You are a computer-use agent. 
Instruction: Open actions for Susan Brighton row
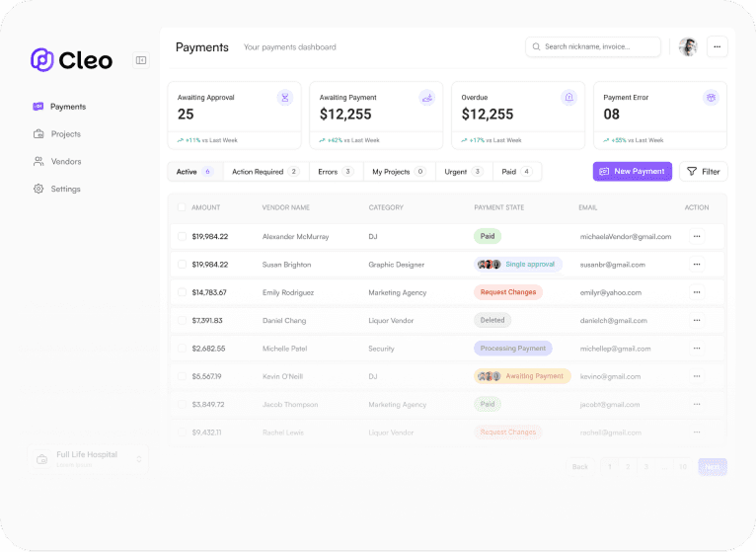point(697,265)
